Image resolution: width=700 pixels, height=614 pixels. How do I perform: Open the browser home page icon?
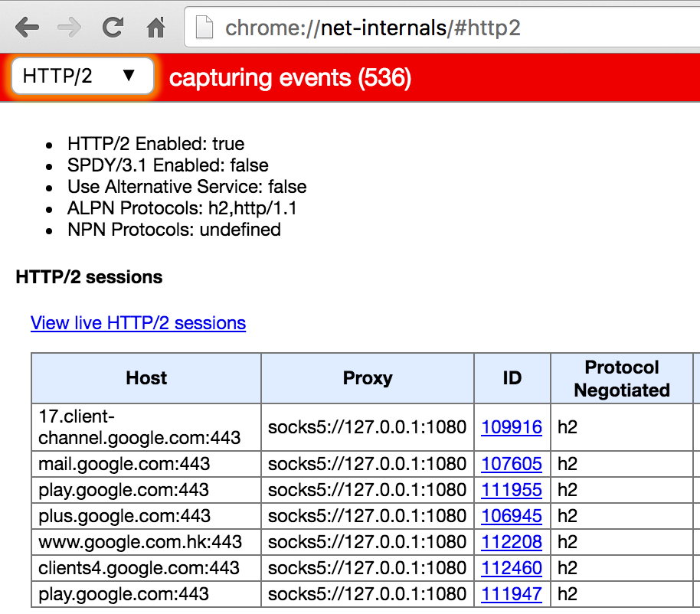click(x=155, y=28)
